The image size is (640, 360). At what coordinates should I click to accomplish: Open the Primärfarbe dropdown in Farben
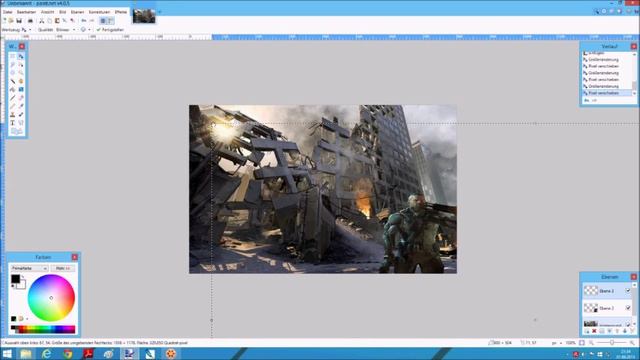tap(29, 268)
